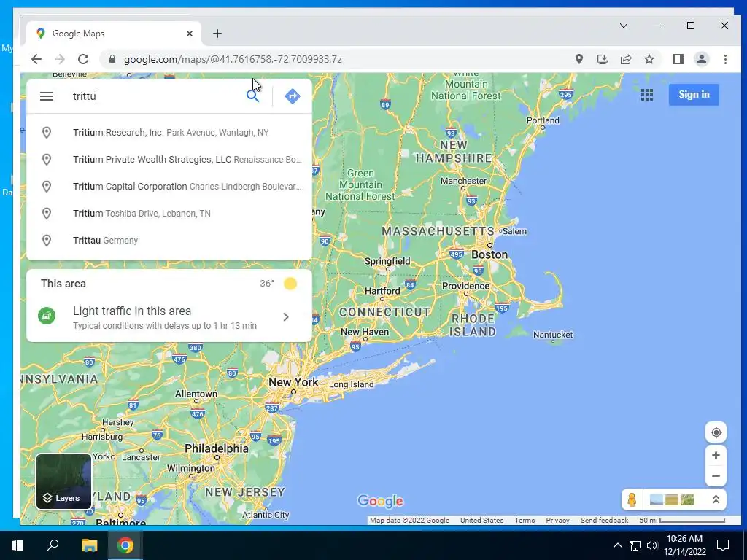Open the Terms link

[525, 521]
